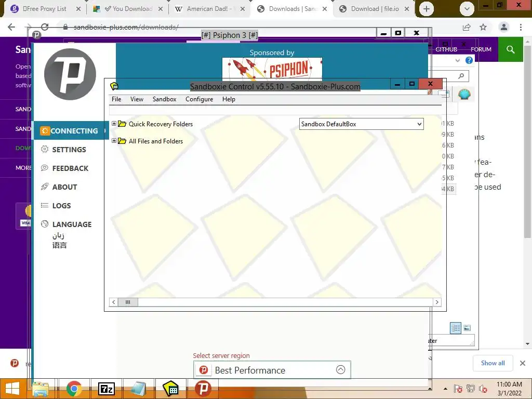This screenshot has height=399, width=532.
Task: Open Psiphon from the taskbar
Action: pos(203,389)
